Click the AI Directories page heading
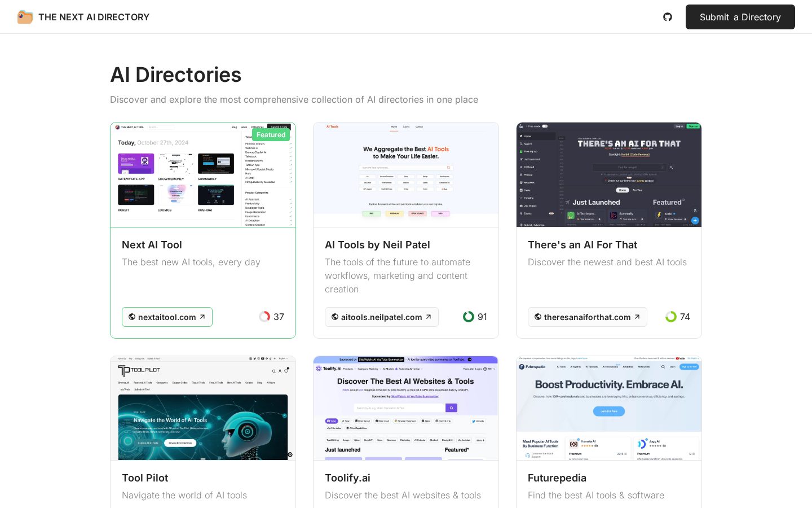 pyautogui.click(x=176, y=75)
